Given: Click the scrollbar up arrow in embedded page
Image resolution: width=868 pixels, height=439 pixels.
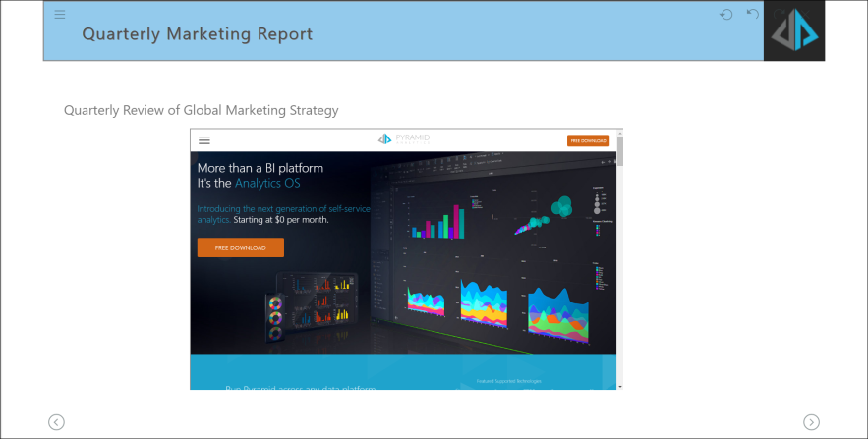Looking at the screenshot, I should point(619,133).
